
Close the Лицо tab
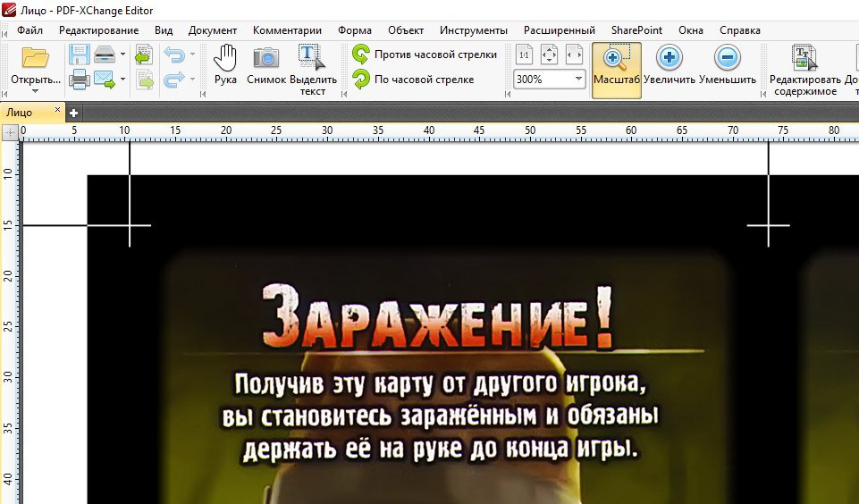click(x=57, y=110)
